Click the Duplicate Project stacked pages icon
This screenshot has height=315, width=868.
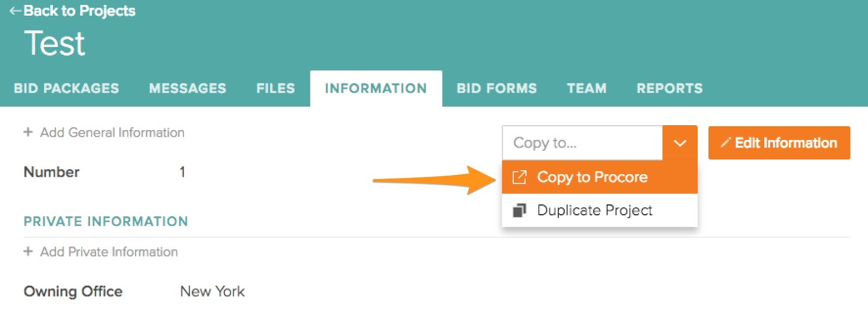519,210
